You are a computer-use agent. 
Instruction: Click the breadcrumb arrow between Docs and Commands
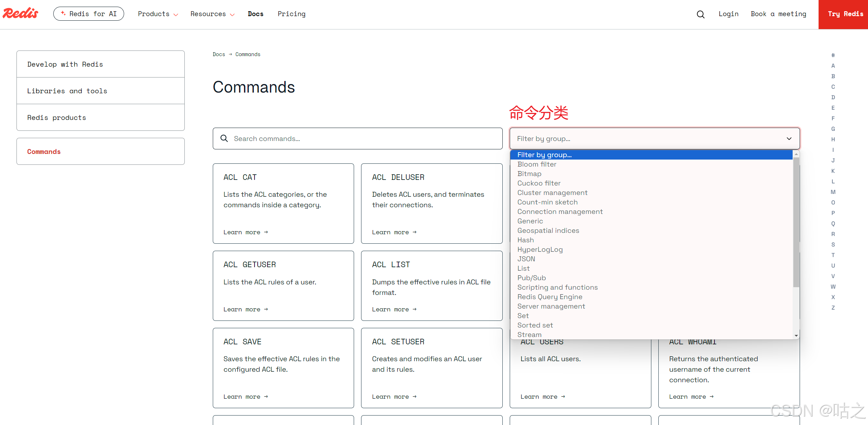[x=230, y=54]
